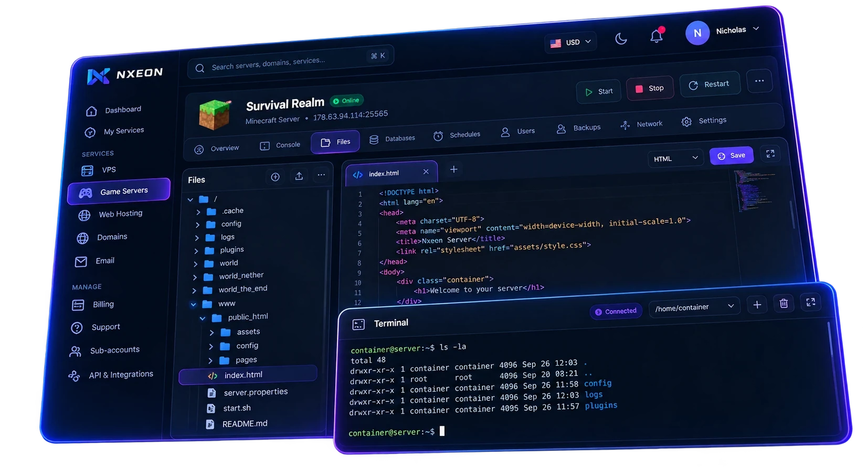
Task: Open VPS services in sidebar
Action: pyautogui.click(x=99, y=170)
